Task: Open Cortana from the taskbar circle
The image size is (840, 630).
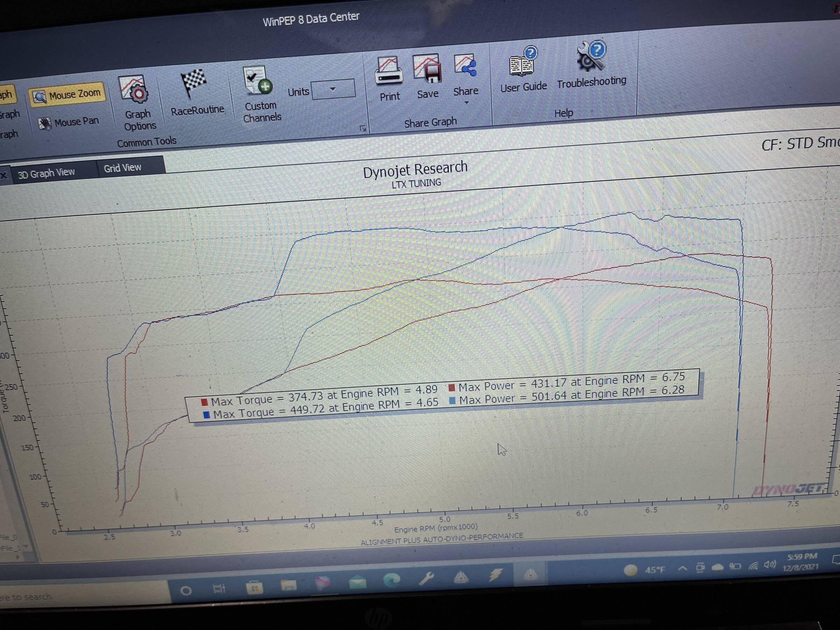Action: tap(186, 591)
